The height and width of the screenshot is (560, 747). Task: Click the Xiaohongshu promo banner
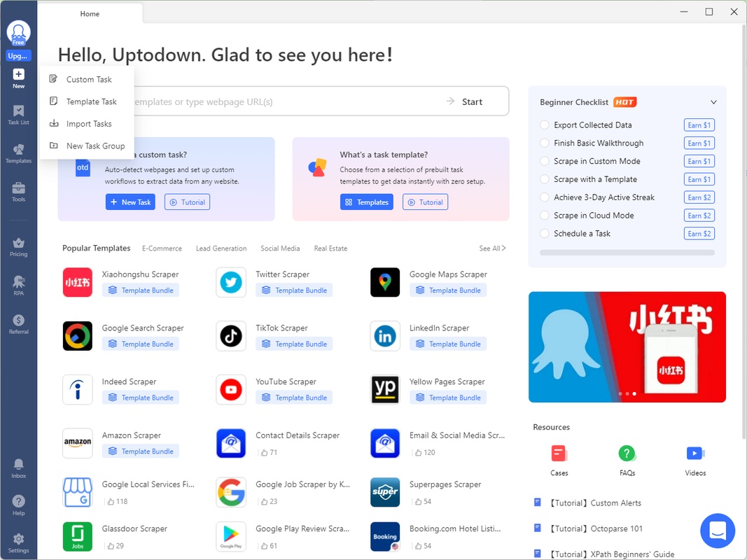[x=627, y=347]
